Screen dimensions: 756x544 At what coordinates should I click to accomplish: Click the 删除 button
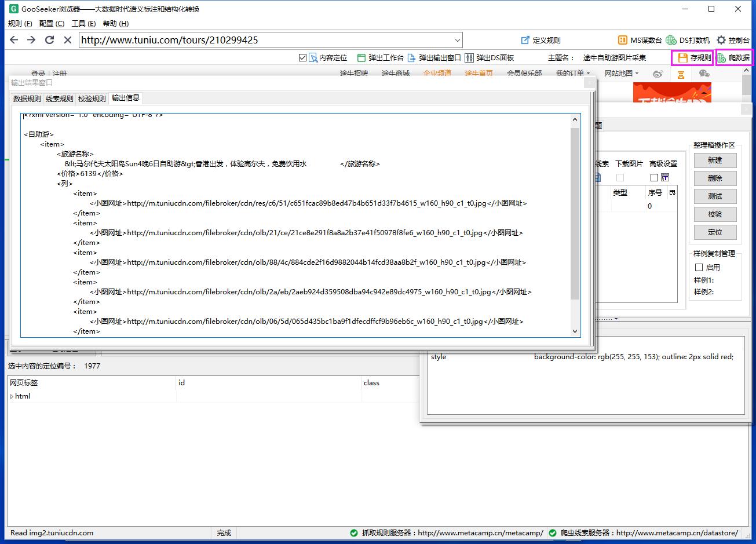pos(715,178)
